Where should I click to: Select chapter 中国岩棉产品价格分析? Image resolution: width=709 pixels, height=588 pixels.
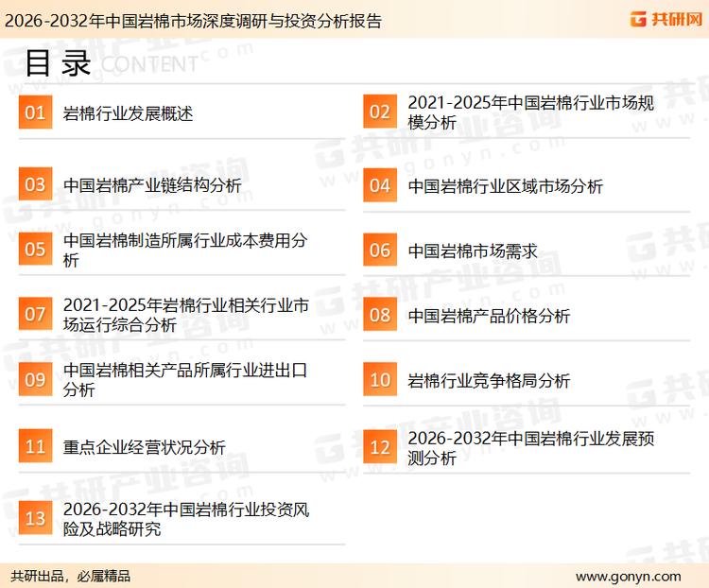[x=489, y=316]
